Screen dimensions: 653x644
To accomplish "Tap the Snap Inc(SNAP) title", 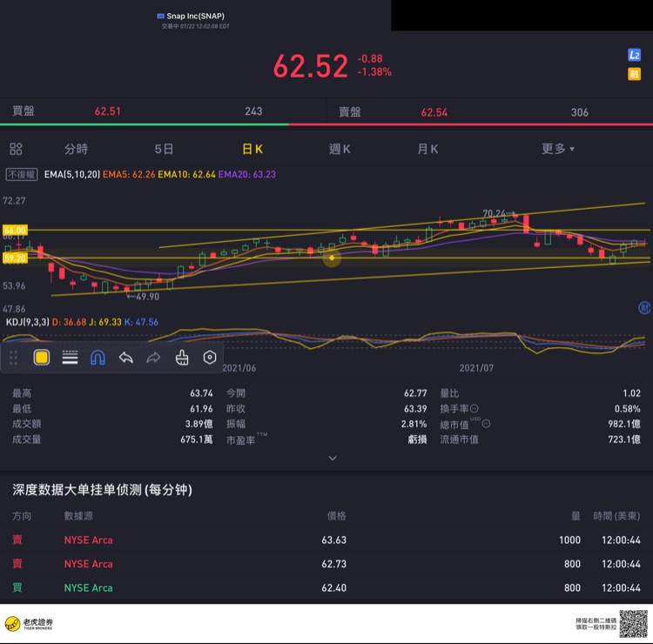I will tap(195, 16).
